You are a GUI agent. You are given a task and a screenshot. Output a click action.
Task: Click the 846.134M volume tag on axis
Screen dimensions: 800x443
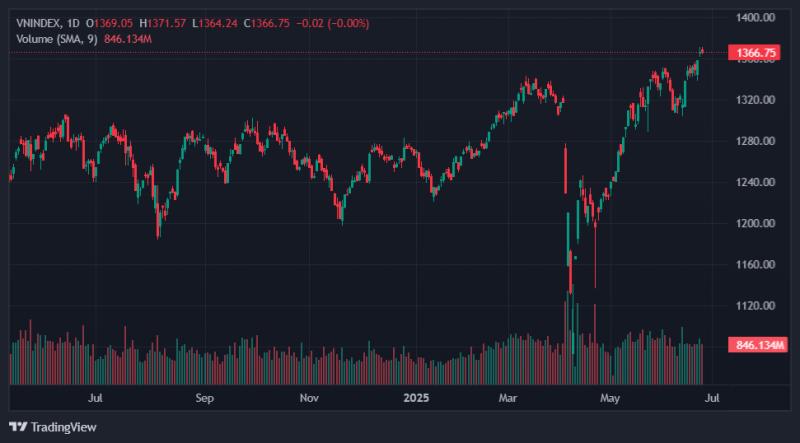pos(757,346)
